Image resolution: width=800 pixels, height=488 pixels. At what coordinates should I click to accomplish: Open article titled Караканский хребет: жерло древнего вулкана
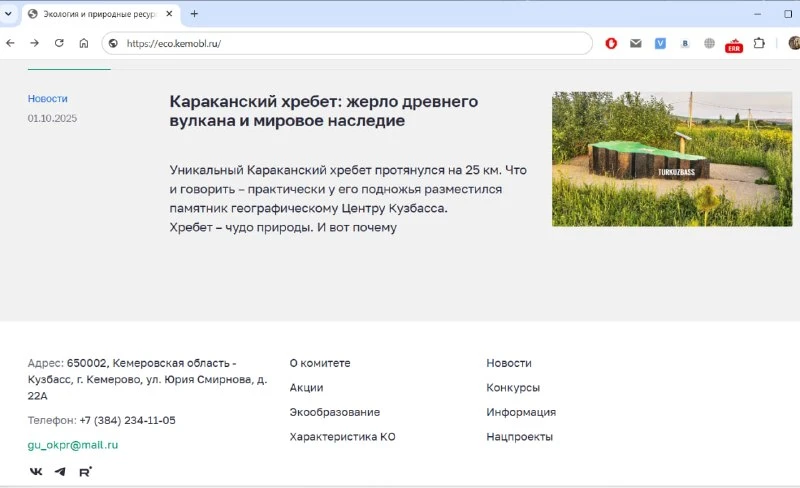point(323,111)
